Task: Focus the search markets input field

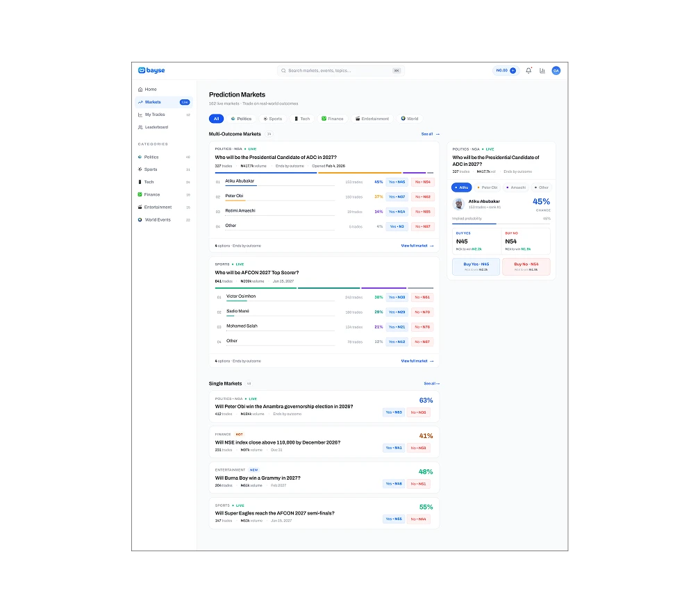Action: (x=340, y=71)
